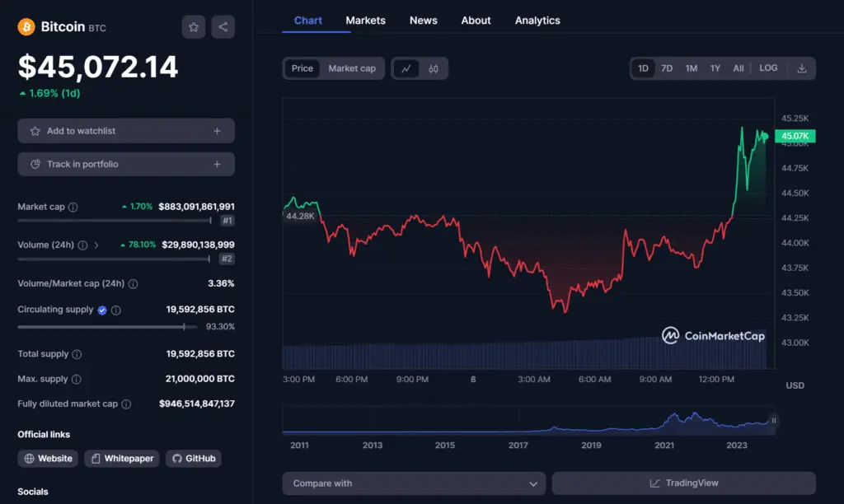
Task: Click the Whitepaper button
Action: pyautogui.click(x=121, y=458)
